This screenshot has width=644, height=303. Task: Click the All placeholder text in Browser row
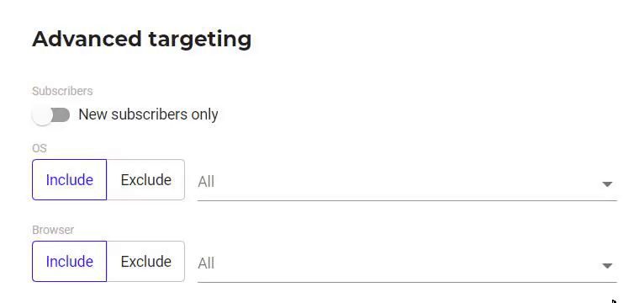(206, 263)
